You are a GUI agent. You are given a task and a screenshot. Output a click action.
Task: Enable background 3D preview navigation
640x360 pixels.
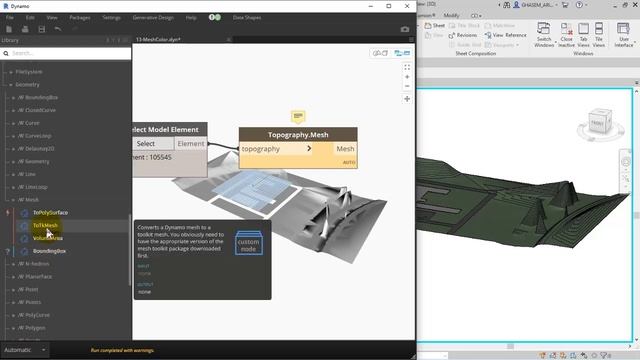click(x=380, y=53)
